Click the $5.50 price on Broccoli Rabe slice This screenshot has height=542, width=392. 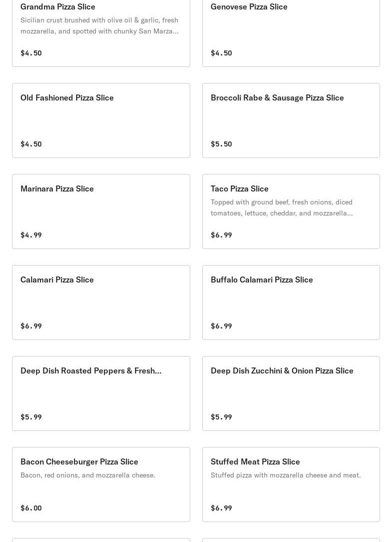tap(221, 144)
